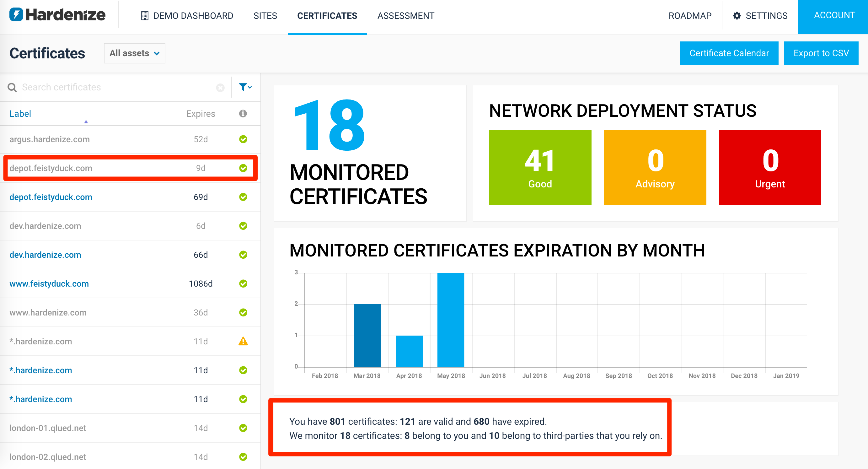Open the Demo Dashboard menu item
Viewport: 868px width, 469px height.
coord(187,16)
